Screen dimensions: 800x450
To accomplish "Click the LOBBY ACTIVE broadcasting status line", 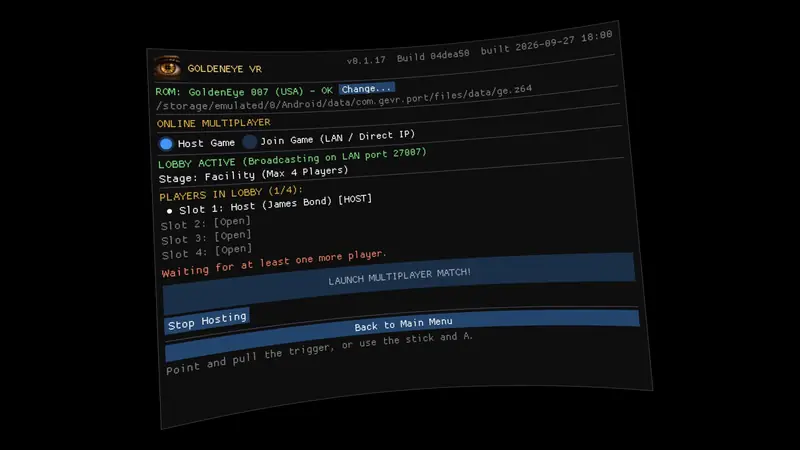I will pyautogui.click(x=292, y=158).
